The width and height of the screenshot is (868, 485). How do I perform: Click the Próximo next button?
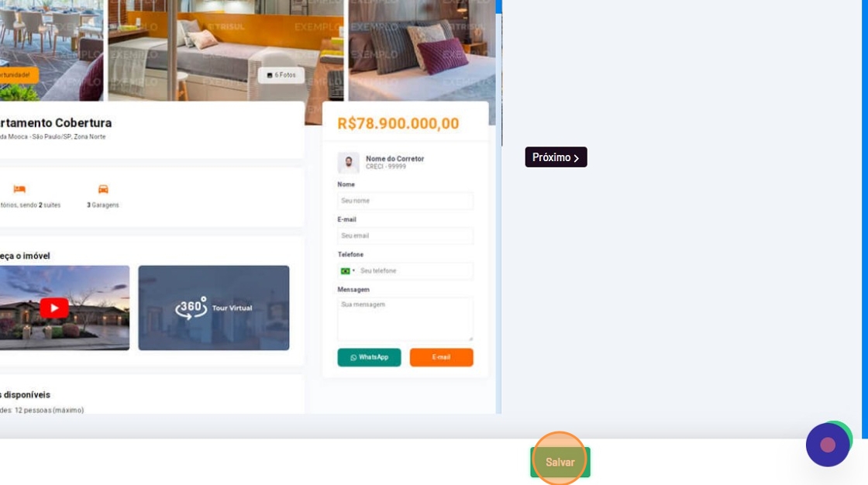point(556,157)
